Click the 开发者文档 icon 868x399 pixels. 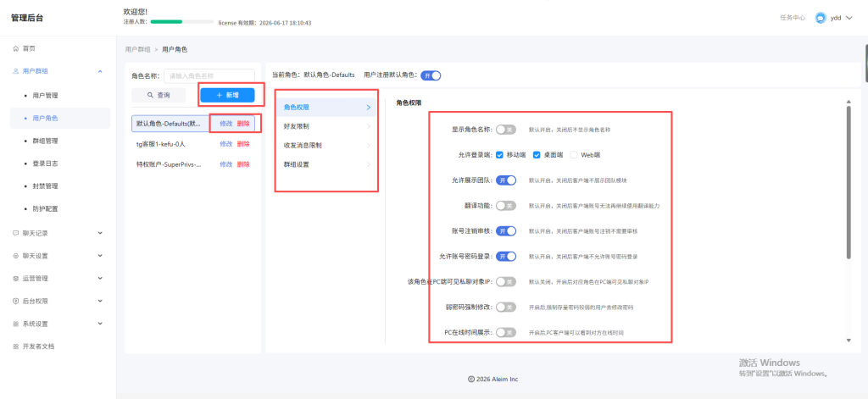(x=15, y=346)
